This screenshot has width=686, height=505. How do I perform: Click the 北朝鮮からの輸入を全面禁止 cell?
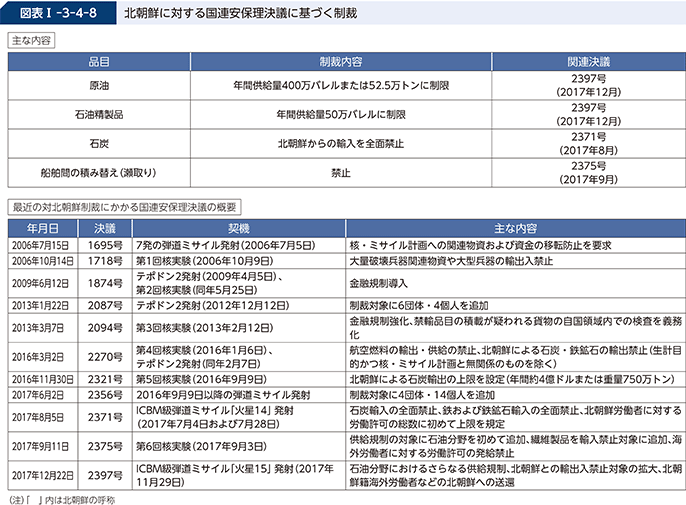(339, 143)
